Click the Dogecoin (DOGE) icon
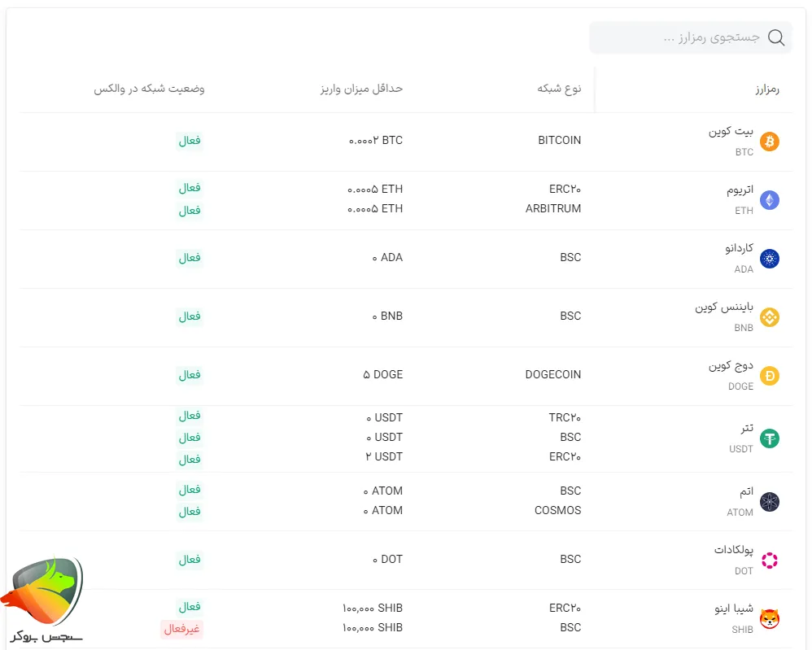The image size is (812, 650). (x=769, y=376)
